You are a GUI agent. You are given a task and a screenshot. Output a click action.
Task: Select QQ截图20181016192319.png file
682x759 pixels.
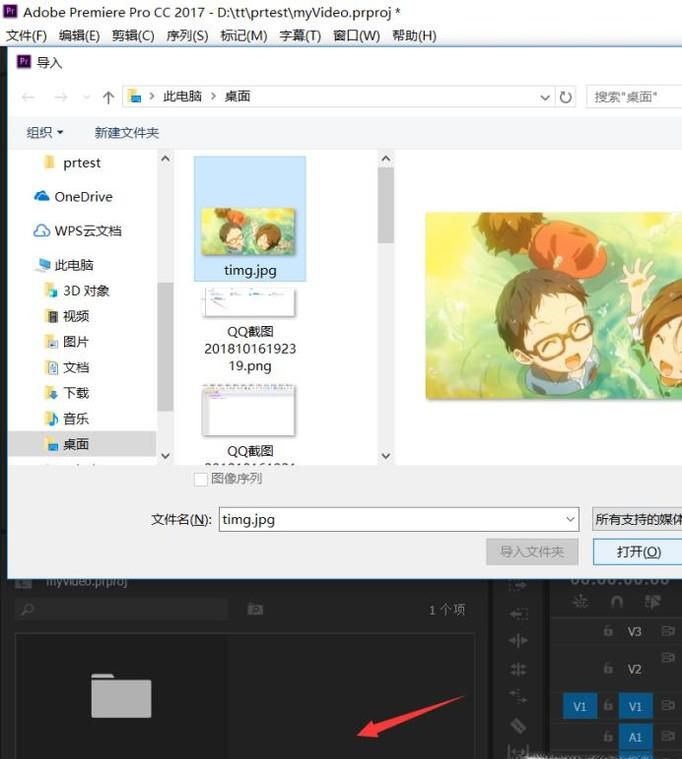pyautogui.click(x=250, y=330)
